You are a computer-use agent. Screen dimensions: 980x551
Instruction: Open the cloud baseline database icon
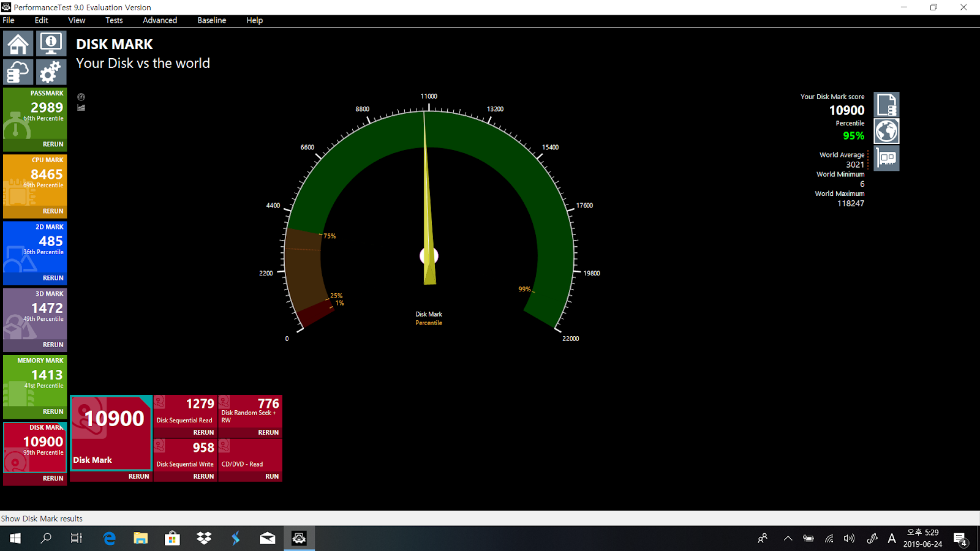tap(18, 72)
